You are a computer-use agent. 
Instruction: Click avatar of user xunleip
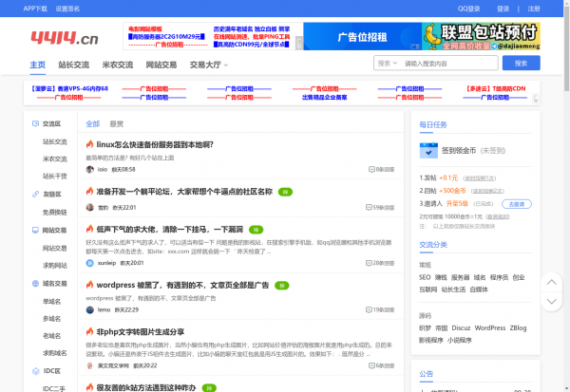point(90,263)
